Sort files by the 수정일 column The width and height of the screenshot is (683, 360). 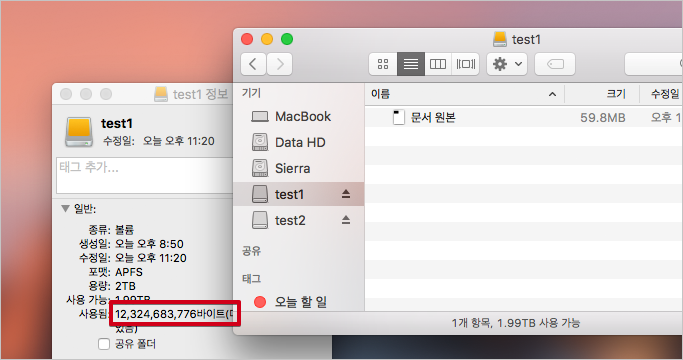tap(661, 94)
